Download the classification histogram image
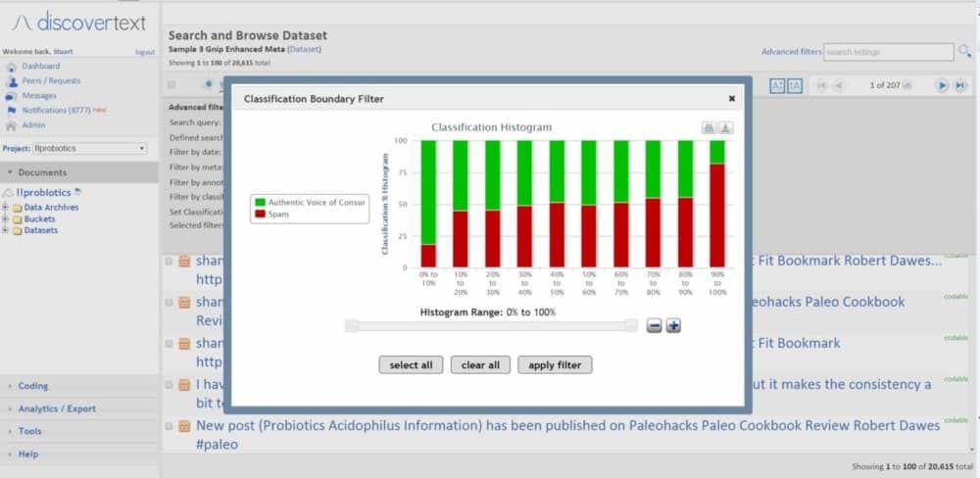Viewport: 980px width, 478px height. coord(726,128)
